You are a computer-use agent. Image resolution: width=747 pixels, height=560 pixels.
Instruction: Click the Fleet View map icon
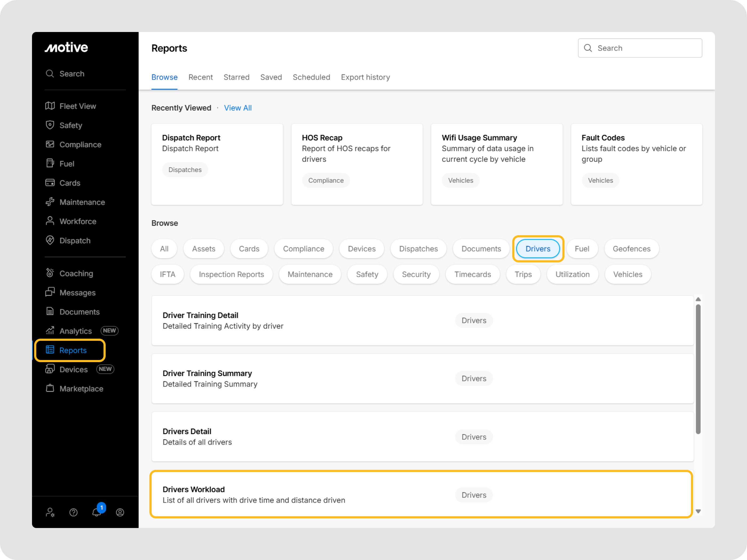pyautogui.click(x=50, y=106)
